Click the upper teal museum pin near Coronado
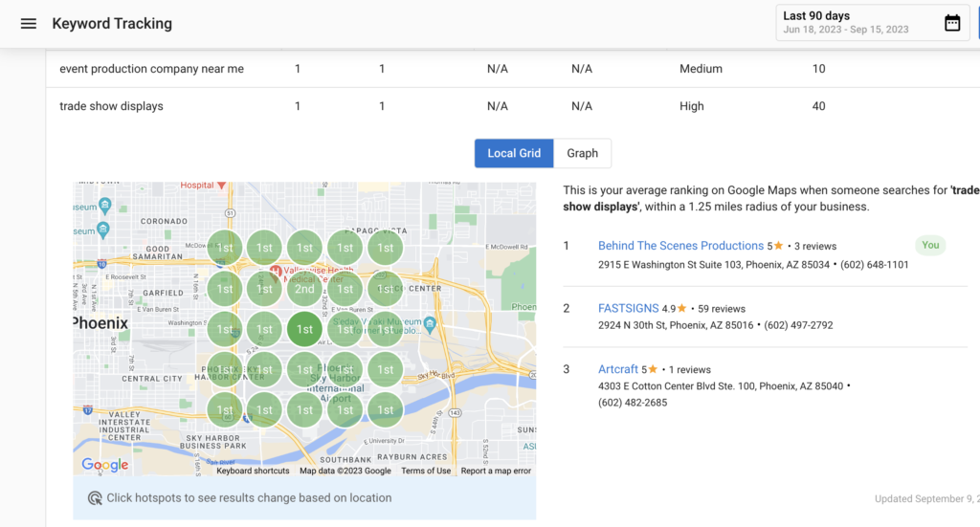The height and width of the screenshot is (527, 980). point(105,205)
